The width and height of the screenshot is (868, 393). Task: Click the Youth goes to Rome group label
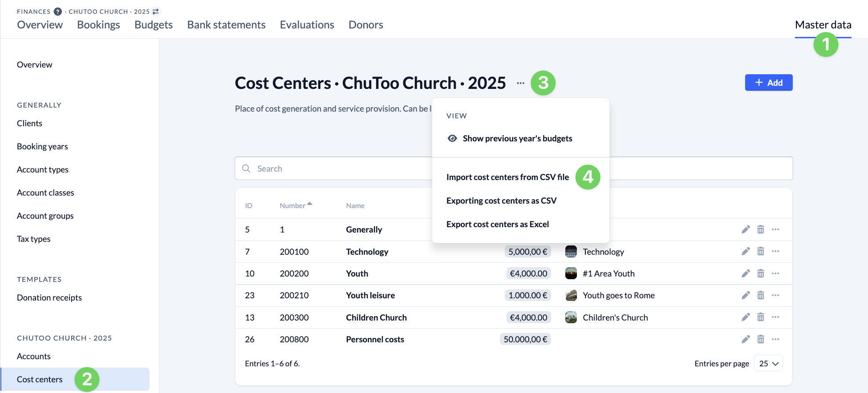click(619, 295)
